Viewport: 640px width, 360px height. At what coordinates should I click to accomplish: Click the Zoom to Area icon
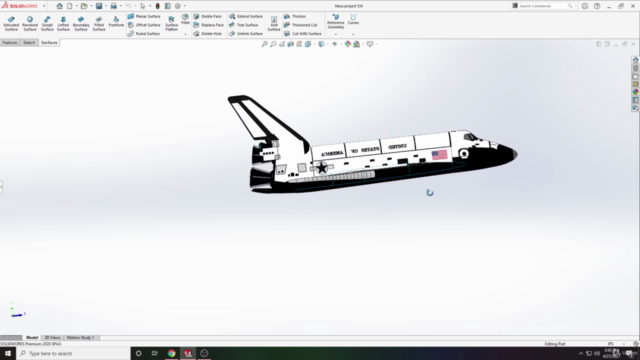coord(273,44)
